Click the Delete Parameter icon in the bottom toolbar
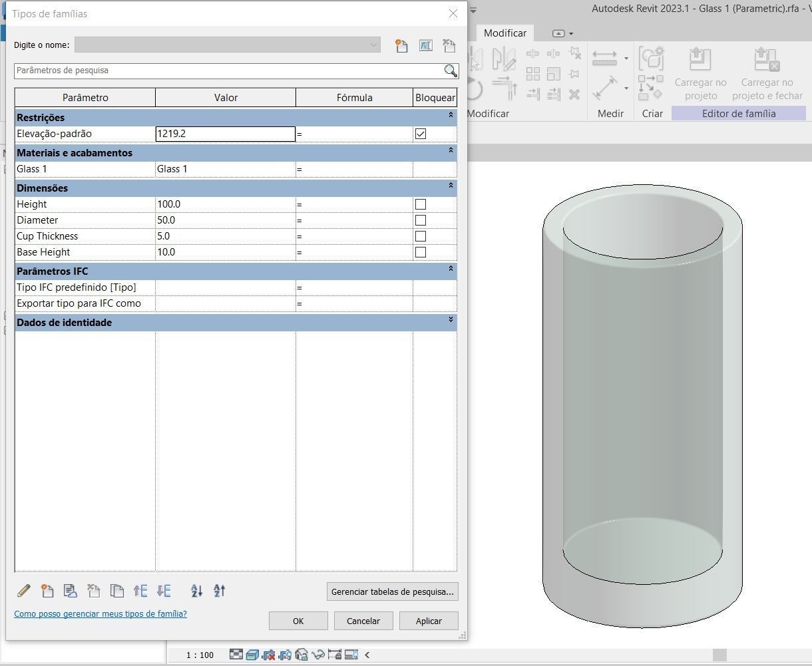 pos(93,591)
